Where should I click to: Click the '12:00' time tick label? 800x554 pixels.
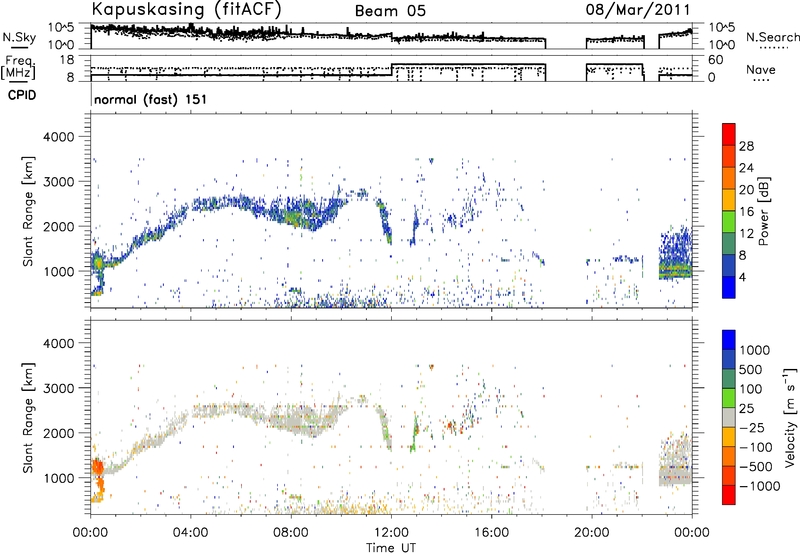pyautogui.click(x=391, y=533)
